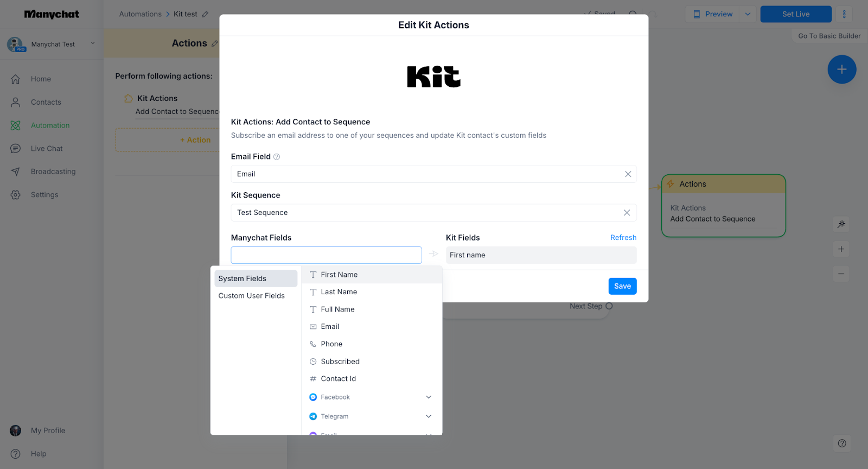The width and height of the screenshot is (868, 469).
Task: Click the Refresh link for Kit Fields
Action: coord(623,238)
